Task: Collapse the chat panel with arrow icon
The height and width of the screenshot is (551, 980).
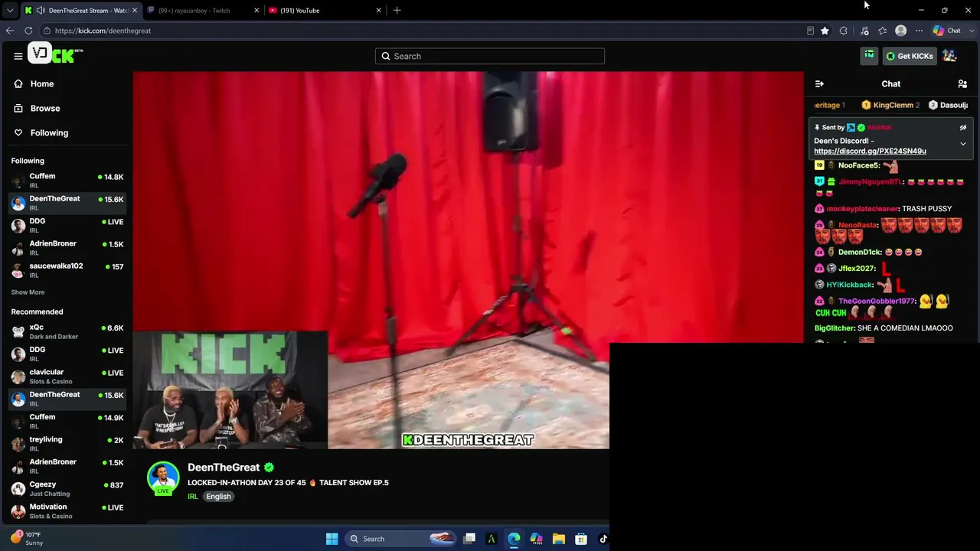Action: [819, 83]
